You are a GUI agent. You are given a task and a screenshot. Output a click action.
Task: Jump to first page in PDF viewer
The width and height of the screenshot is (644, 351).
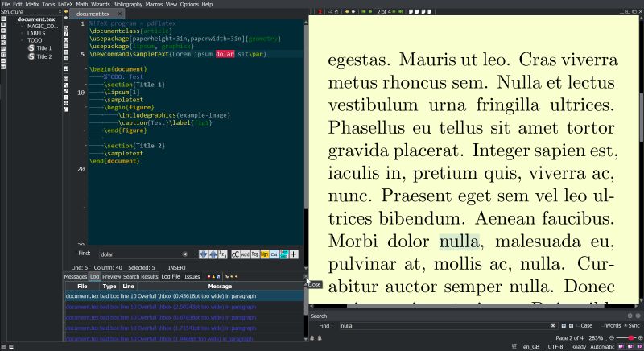click(364, 12)
